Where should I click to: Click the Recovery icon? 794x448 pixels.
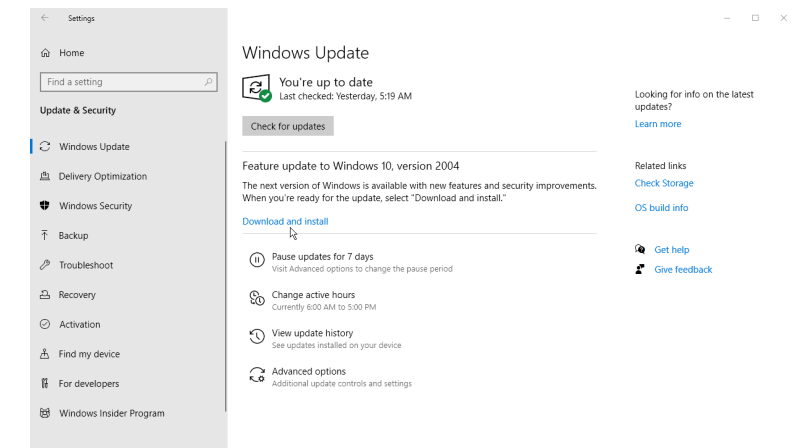[x=45, y=295]
